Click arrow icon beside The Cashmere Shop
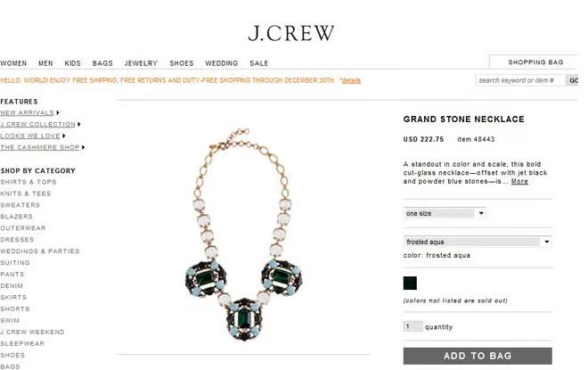 tap(83, 147)
